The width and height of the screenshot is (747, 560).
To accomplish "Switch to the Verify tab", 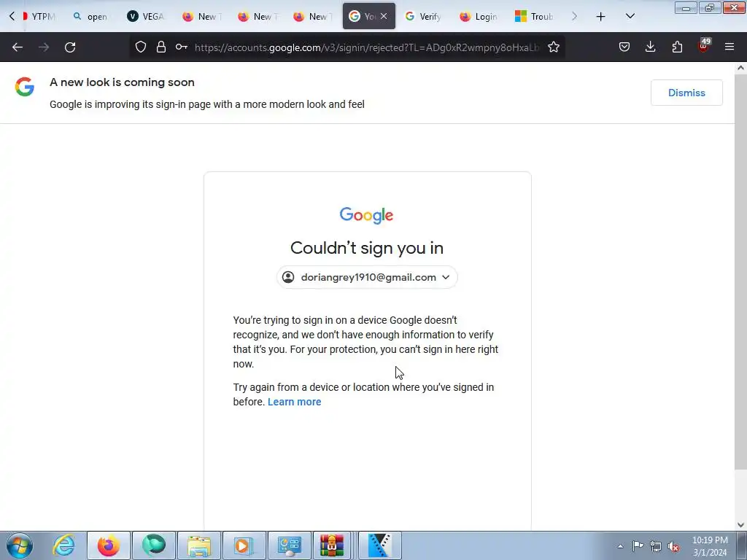I will [423, 16].
